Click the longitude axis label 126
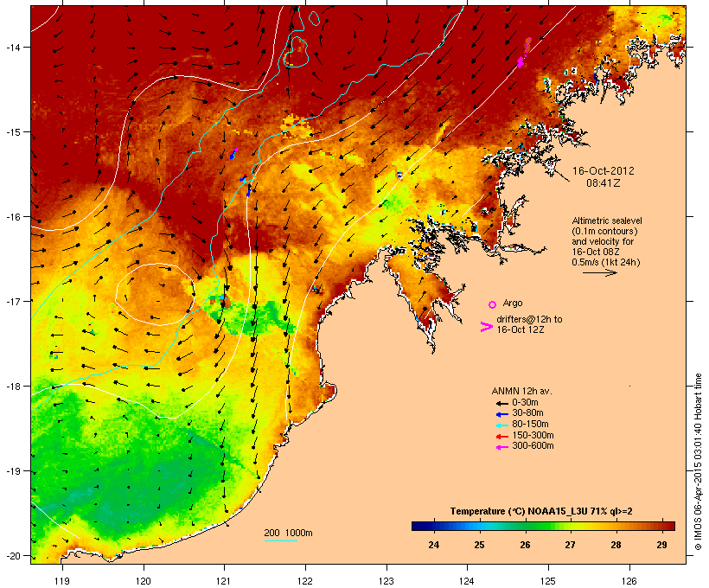 (629, 581)
